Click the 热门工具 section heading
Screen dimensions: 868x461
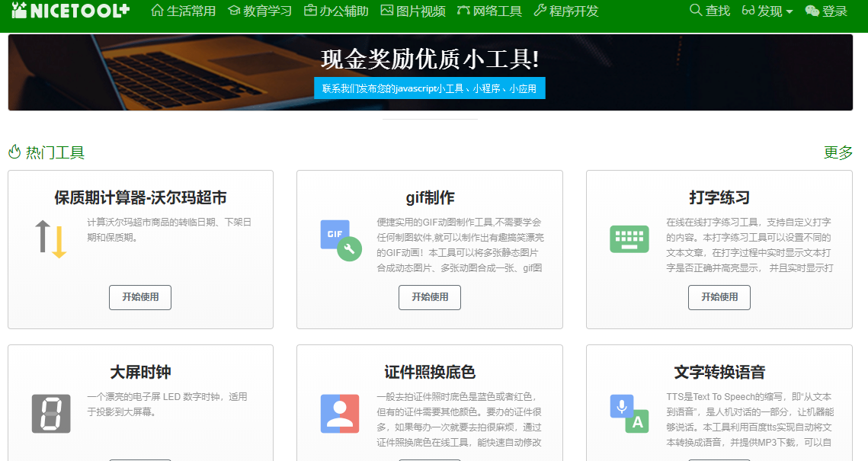coord(55,152)
